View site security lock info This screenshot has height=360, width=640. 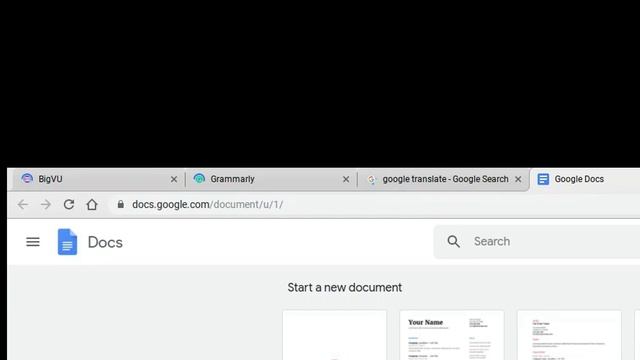tap(120, 204)
